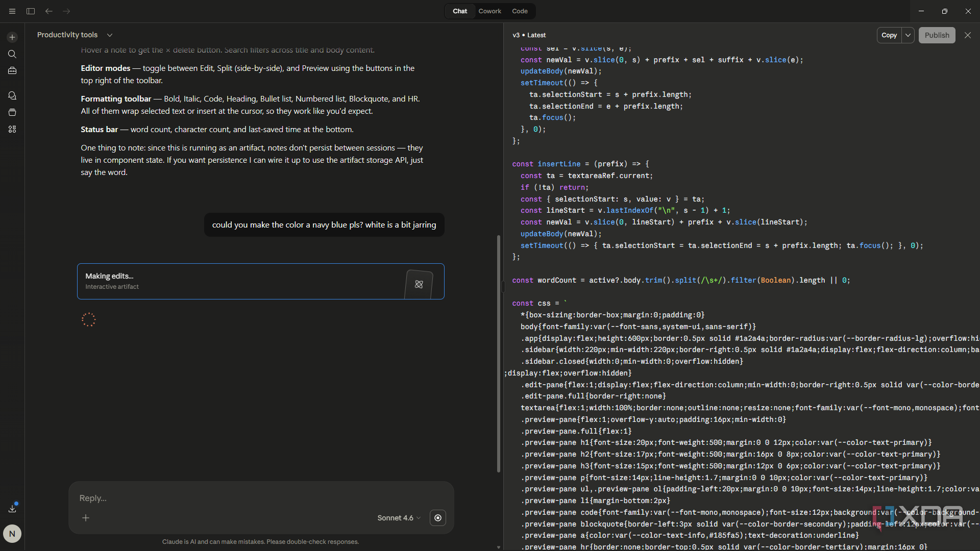The width and height of the screenshot is (980, 551).
Task: Switch to the Chat tab
Action: [459, 11]
